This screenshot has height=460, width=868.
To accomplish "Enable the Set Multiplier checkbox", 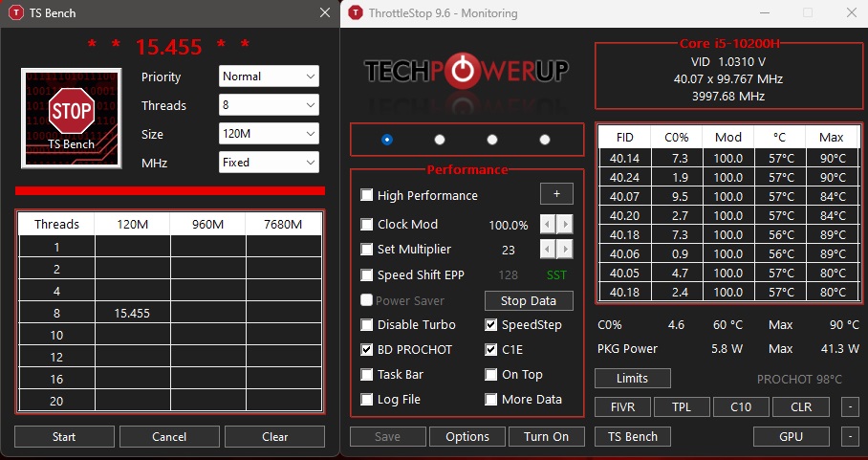I will coord(366,249).
